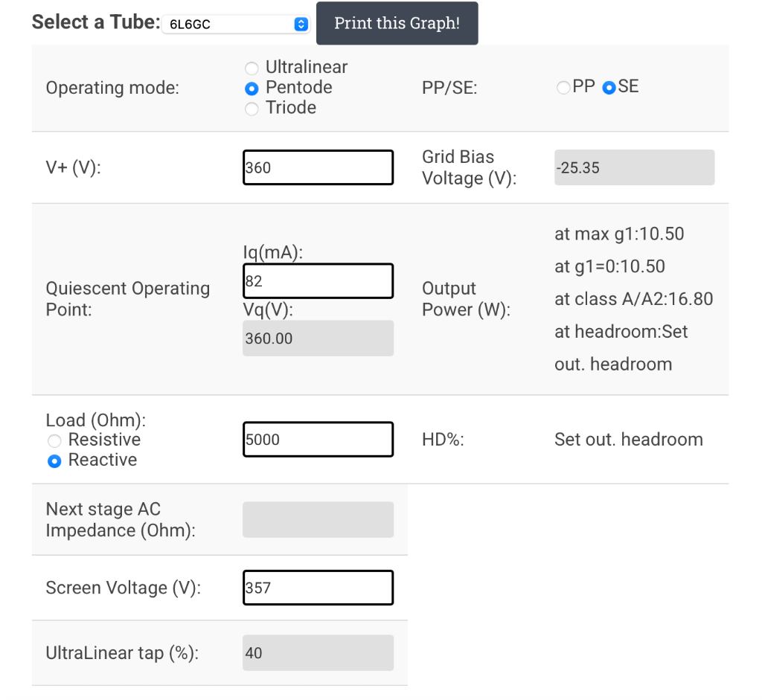Choose the PP push-pull option

(x=563, y=88)
